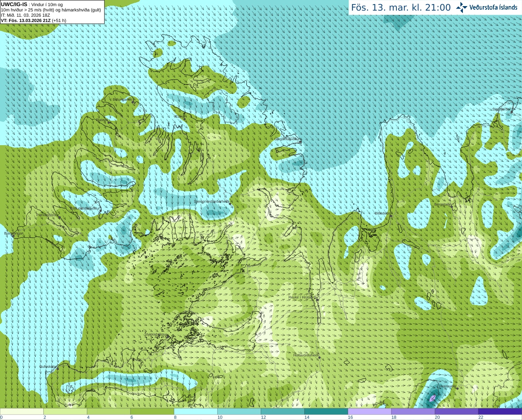The image size is (522, 420).
Task: Click the '10m hviður > 25 m/s' description line
Action: 51,10
